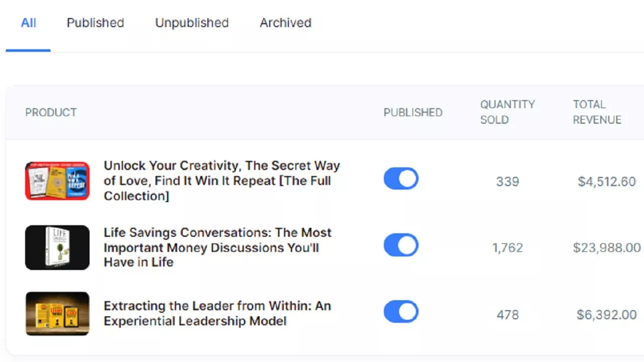Switch to the All tab
The width and height of the screenshot is (644, 362).
29,23
